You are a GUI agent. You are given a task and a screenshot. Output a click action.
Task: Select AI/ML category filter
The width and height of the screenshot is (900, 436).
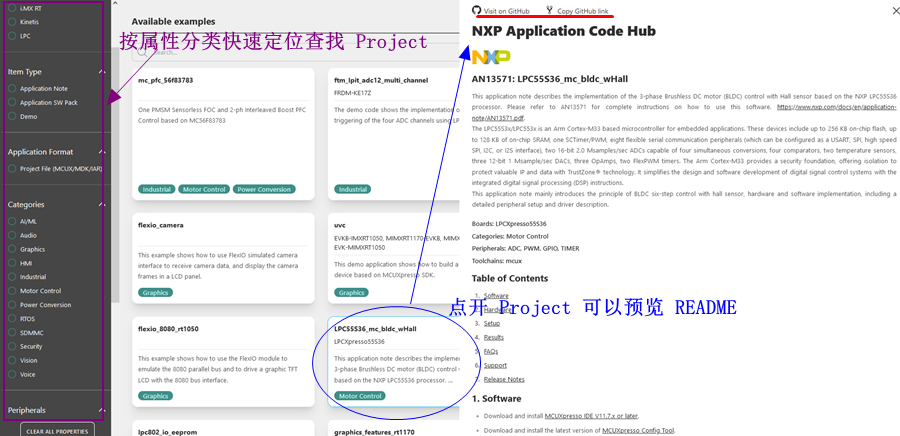pos(13,221)
